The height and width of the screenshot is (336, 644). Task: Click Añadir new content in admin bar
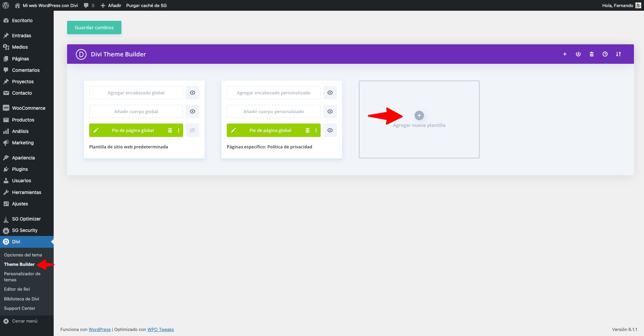(111, 5)
